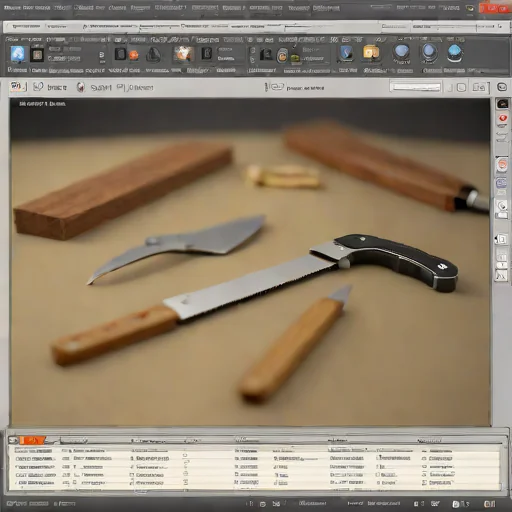Click the orange circular icon in the right sidebar
The height and width of the screenshot is (512, 512).
pyautogui.click(x=502, y=165)
